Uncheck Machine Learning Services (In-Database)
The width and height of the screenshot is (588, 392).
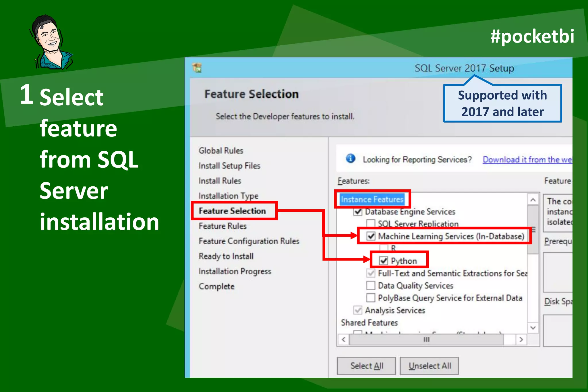(371, 236)
